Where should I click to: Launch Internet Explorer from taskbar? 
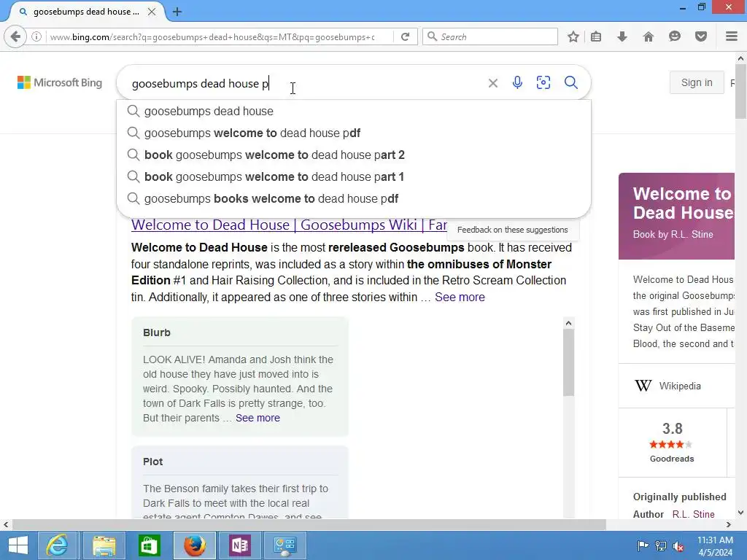(x=57, y=545)
